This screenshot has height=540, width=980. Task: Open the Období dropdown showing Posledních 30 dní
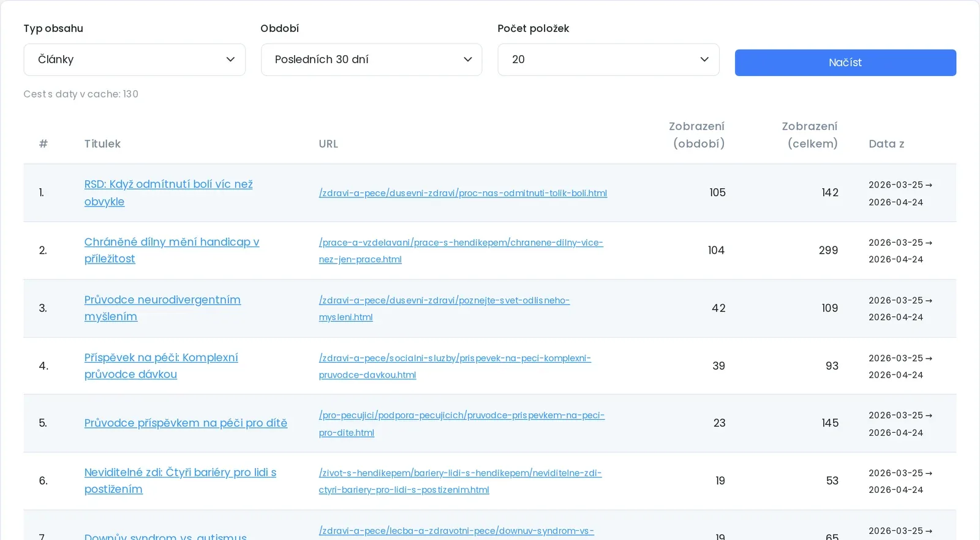(371, 59)
